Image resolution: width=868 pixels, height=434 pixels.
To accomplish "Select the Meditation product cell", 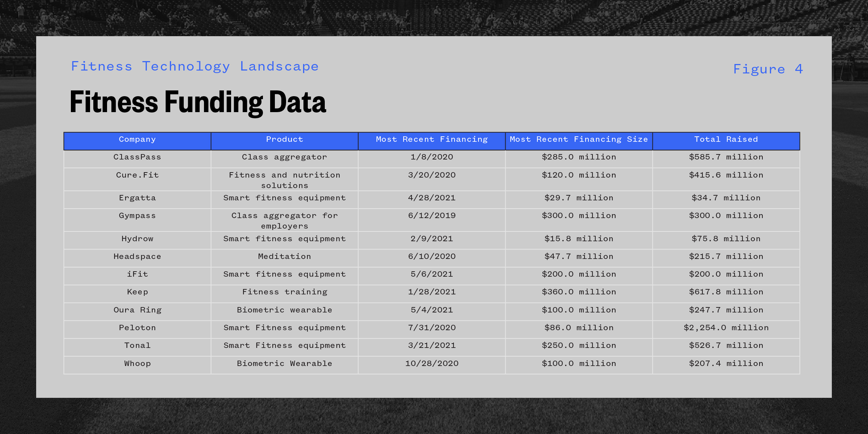I will pyautogui.click(x=284, y=257).
